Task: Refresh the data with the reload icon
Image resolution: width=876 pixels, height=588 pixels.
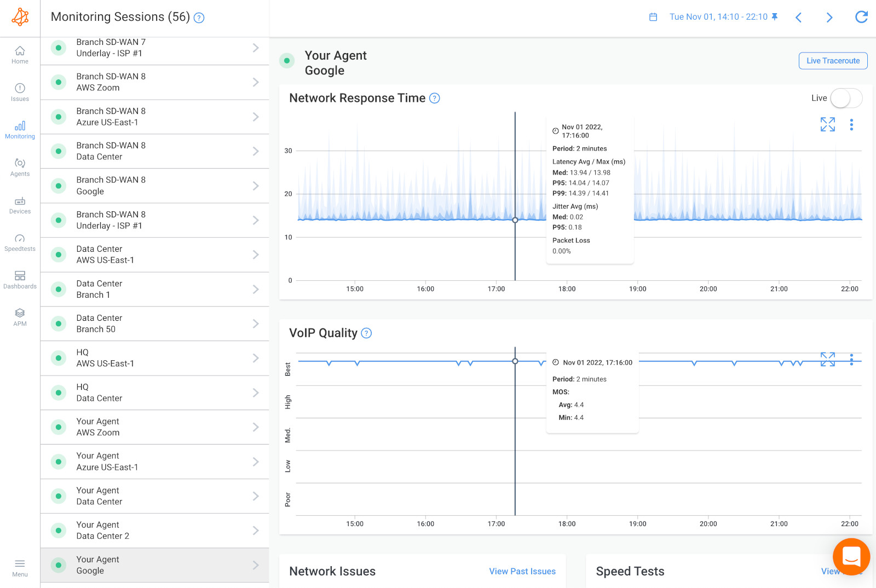Action: 861,17
